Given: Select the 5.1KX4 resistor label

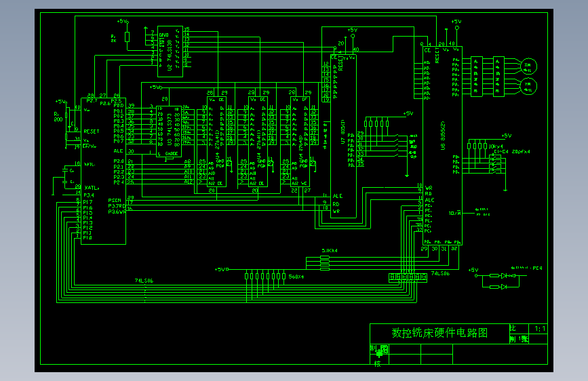Looking at the screenshot, I should [x=330, y=251].
